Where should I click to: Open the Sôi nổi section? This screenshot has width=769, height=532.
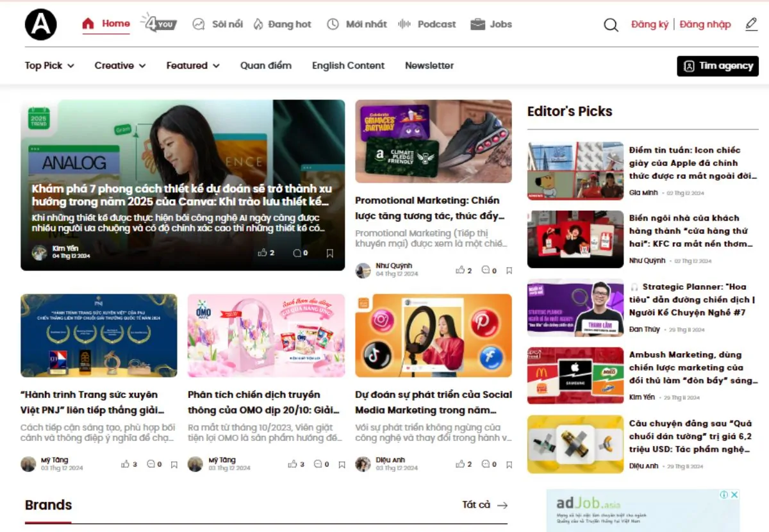click(218, 24)
